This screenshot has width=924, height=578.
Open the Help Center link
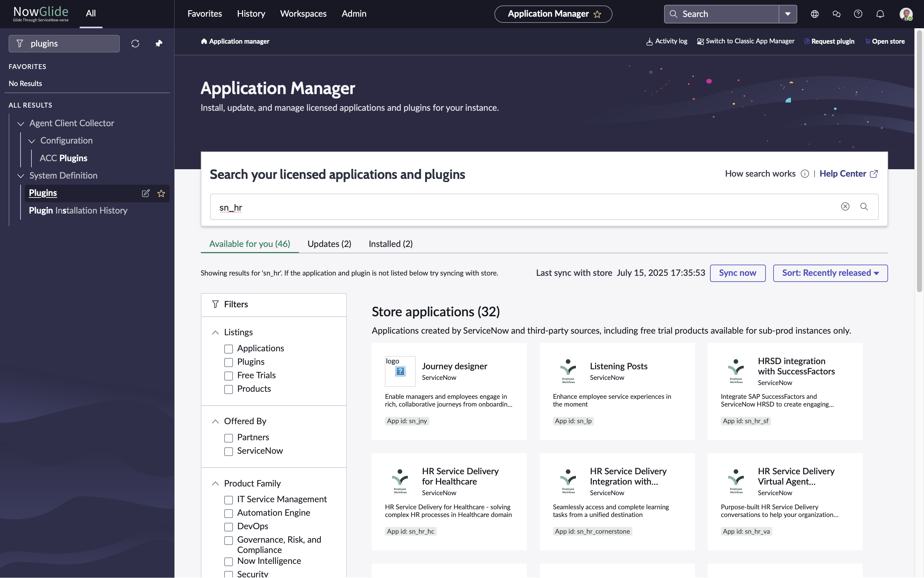[x=848, y=174]
